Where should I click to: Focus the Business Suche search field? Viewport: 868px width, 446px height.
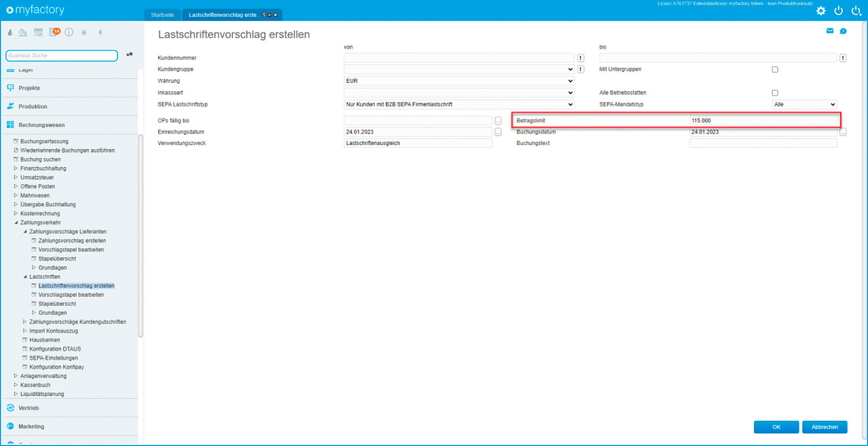[61, 55]
